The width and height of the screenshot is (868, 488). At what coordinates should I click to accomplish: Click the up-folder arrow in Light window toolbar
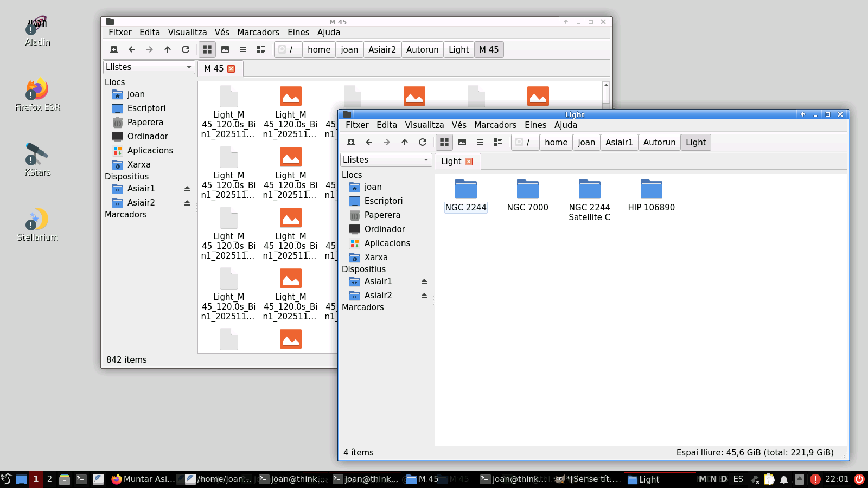(x=405, y=142)
